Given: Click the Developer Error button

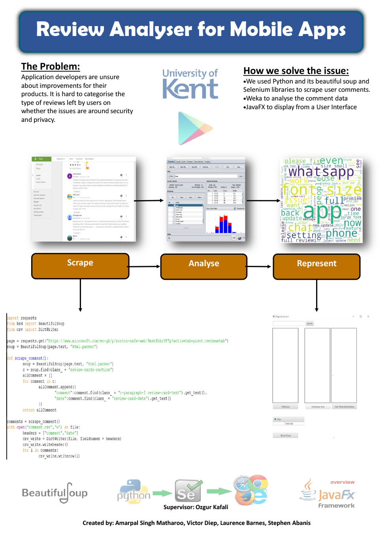Looking at the screenshot, I should (318, 407).
